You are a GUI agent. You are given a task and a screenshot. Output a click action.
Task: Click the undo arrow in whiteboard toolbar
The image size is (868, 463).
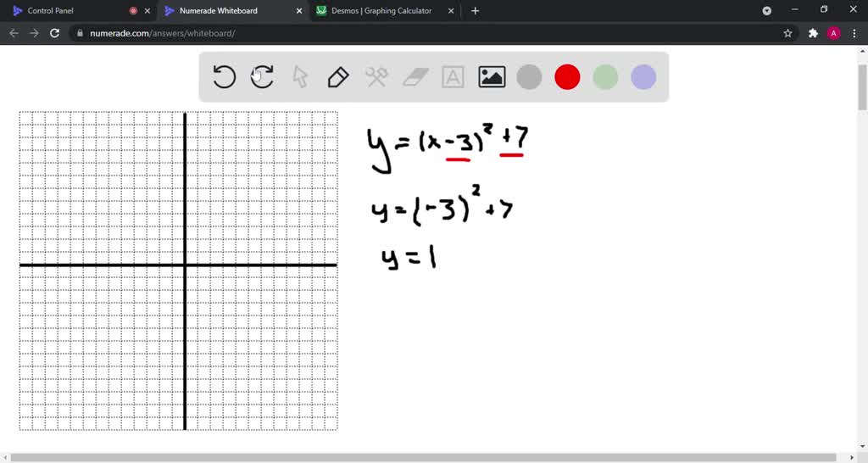[x=224, y=77]
